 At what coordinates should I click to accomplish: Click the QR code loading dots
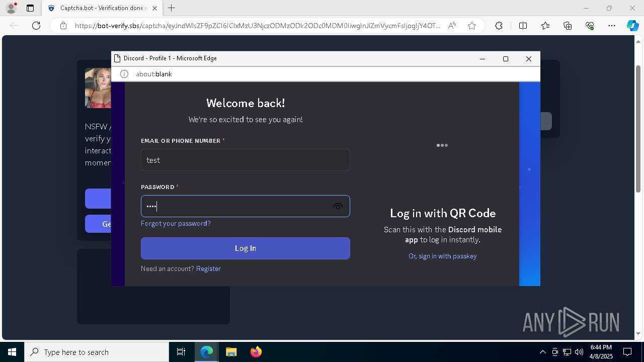click(442, 145)
